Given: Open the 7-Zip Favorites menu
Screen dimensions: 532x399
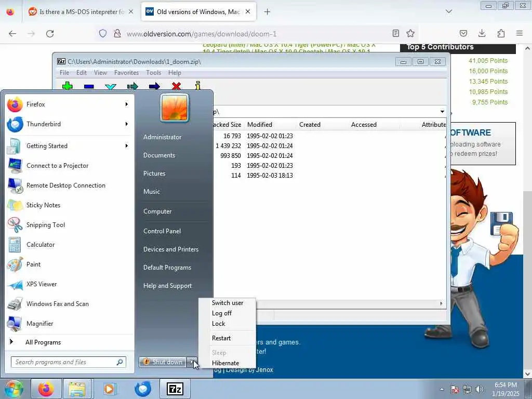Looking at the screenshot, I should point(126,73).
